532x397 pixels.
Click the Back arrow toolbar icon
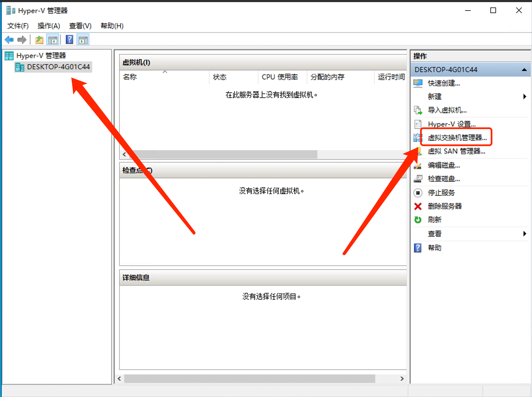(9, 40)
